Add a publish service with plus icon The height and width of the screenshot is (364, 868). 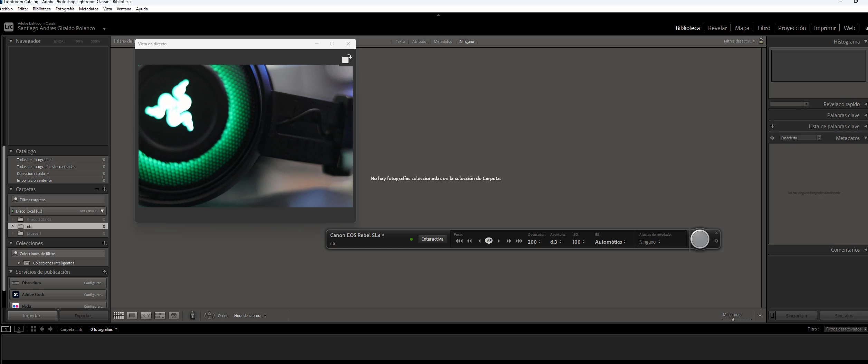tap(105, 272)
